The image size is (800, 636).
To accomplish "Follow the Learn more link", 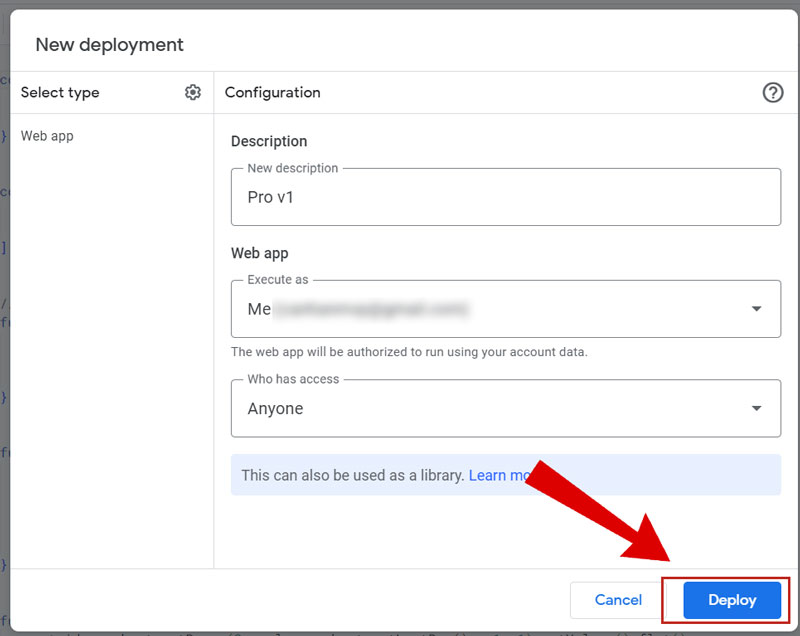I will (498, 475).
